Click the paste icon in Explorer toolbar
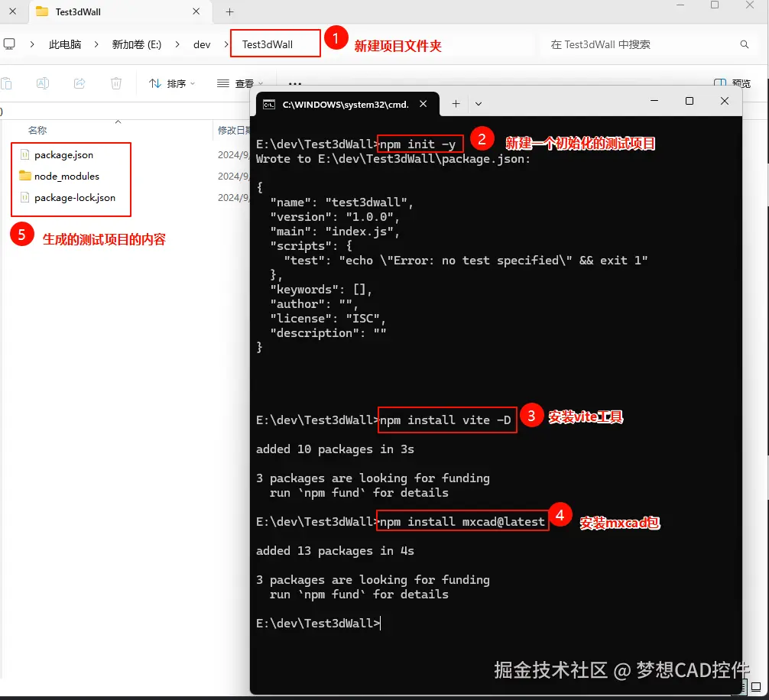Viewport: 769px width, 700px height. click(x=6, y=83)
